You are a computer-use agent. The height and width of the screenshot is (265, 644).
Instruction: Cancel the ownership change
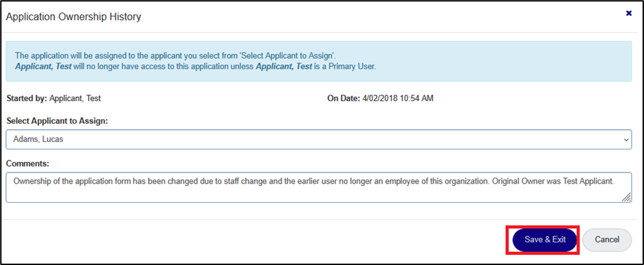tap(607, 240)
